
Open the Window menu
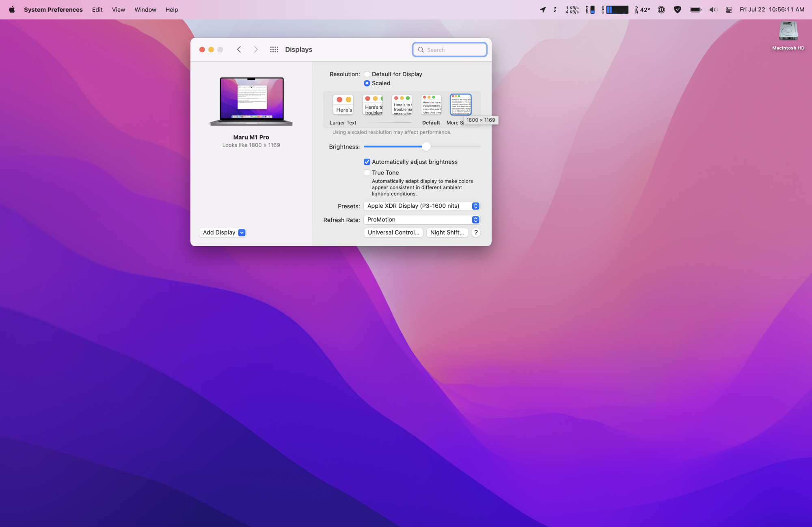coord(145,9)
